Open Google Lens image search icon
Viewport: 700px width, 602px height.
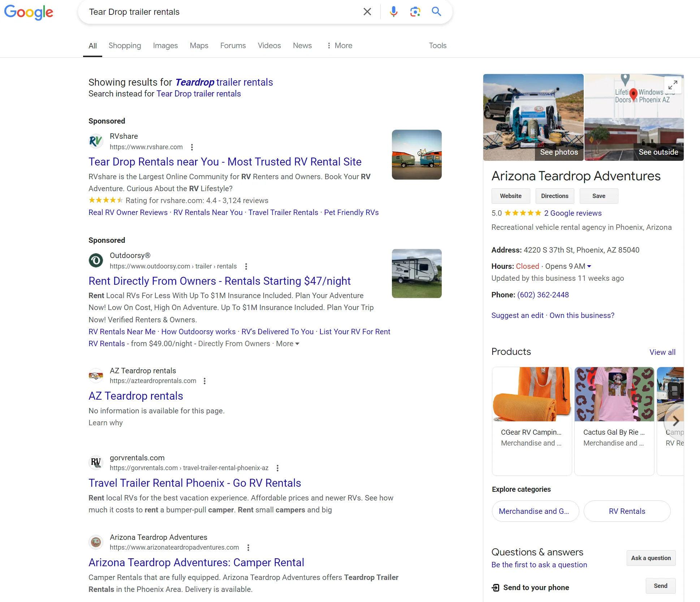(415, 12)
